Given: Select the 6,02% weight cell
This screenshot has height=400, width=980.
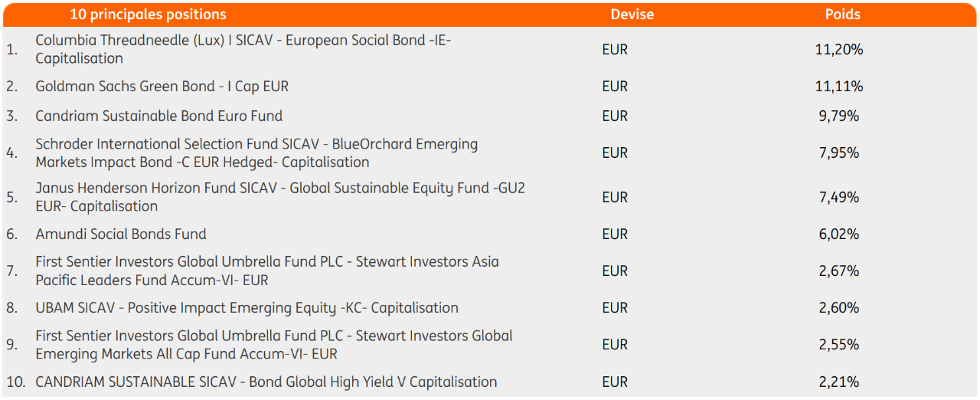Looking at the screenshot, I should click(839, 234).
